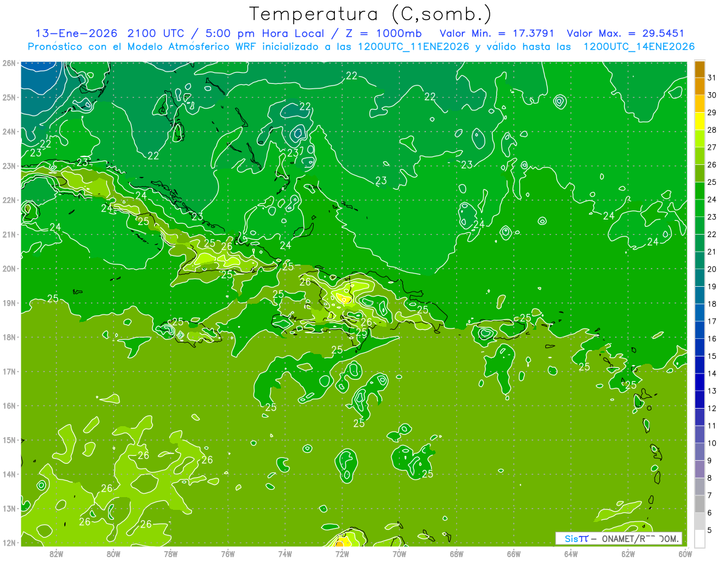
Task: Pick the purple swatch between 8 and 9
Action: (699, 469)
